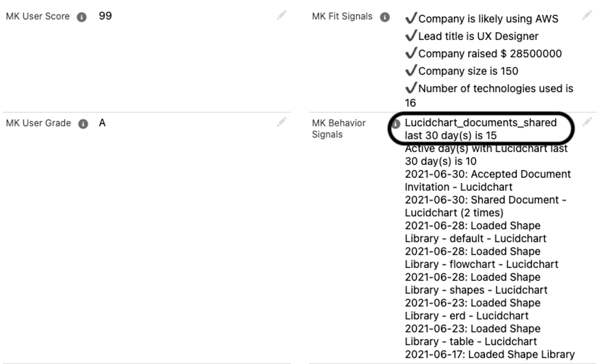The width and height of the screenshot is (598, 364).
Task: Click the MK Behavior Signals field label
Action: tap(339, 129)
